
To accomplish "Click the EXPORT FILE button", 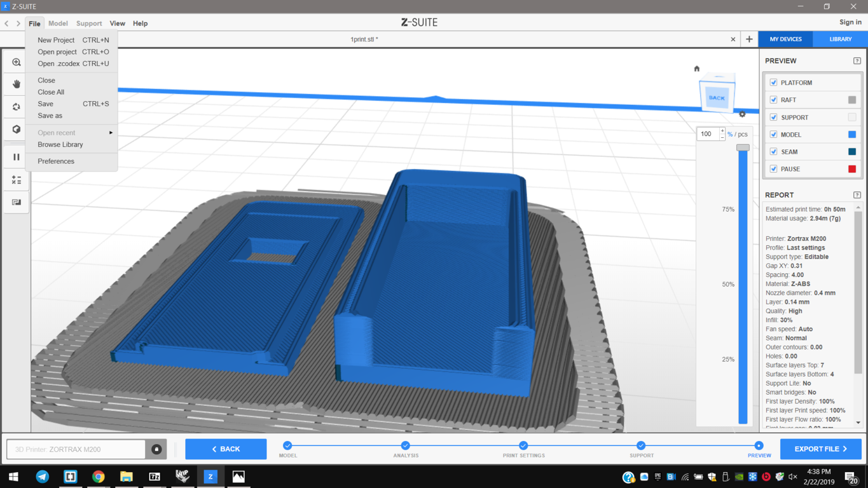I will point(821,449).
